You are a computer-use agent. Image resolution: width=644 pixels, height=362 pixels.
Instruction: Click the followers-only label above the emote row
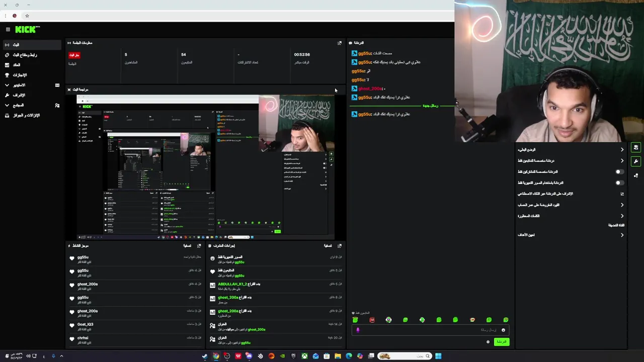[x=361, y=313]
